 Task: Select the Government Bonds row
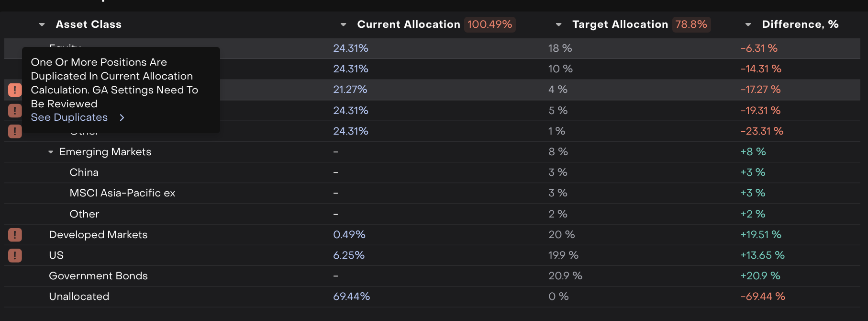[x=98, y=276]
